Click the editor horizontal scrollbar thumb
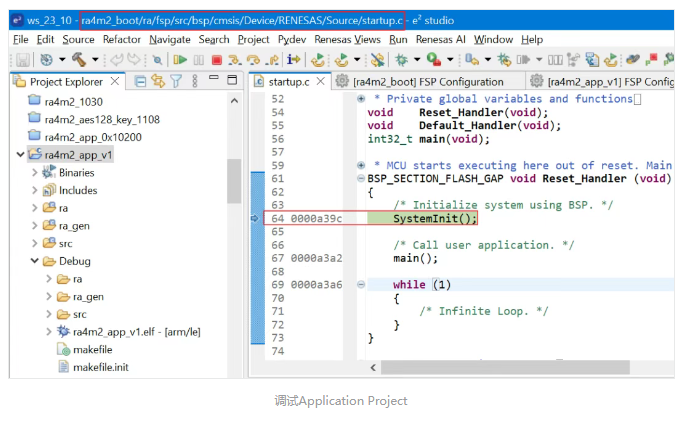The height and width of the screenshot is (424, 683). 505,367
